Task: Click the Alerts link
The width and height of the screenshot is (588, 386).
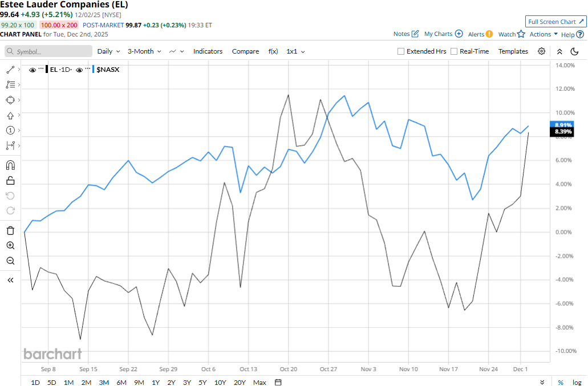Action: click(x=476, y=34)
